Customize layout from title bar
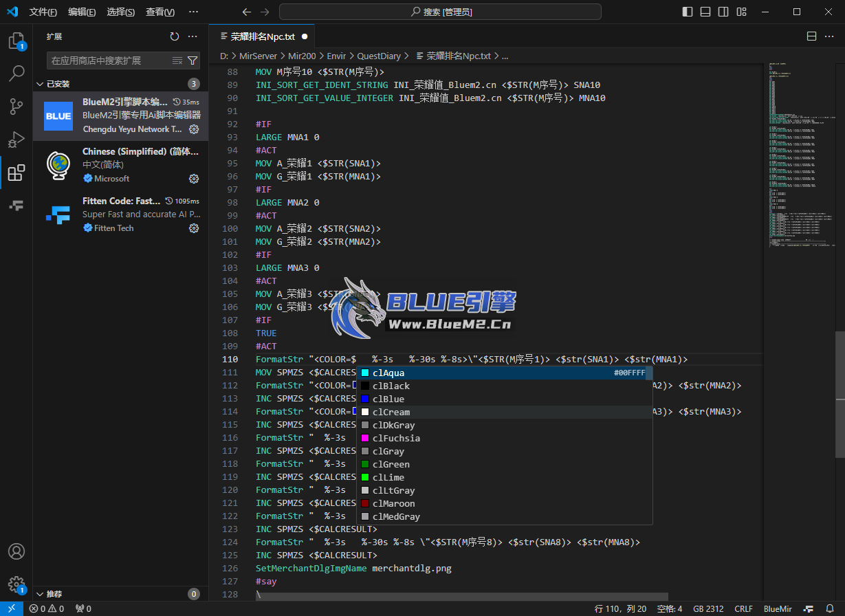Screen dimensions: 845x616 pos(741,12)
